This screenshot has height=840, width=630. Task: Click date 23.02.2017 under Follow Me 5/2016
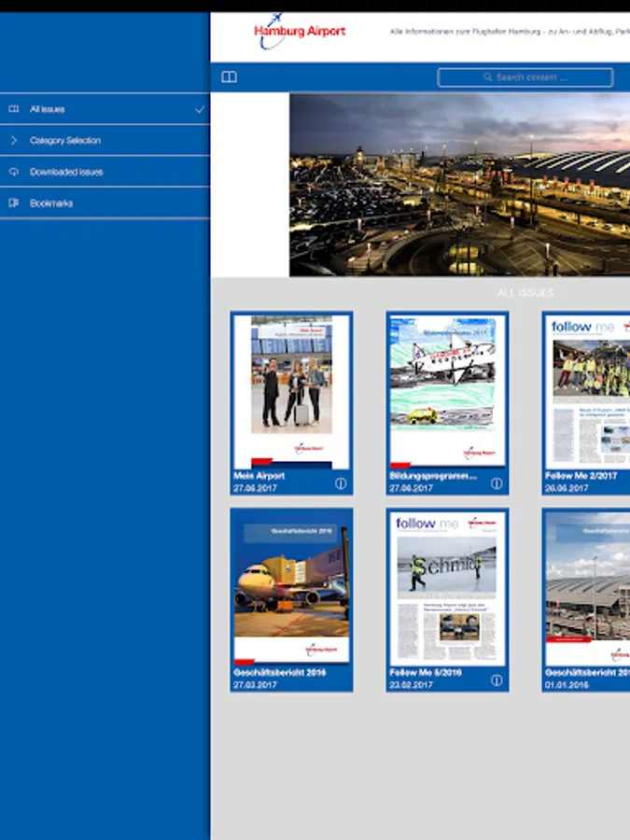[411, 685]
